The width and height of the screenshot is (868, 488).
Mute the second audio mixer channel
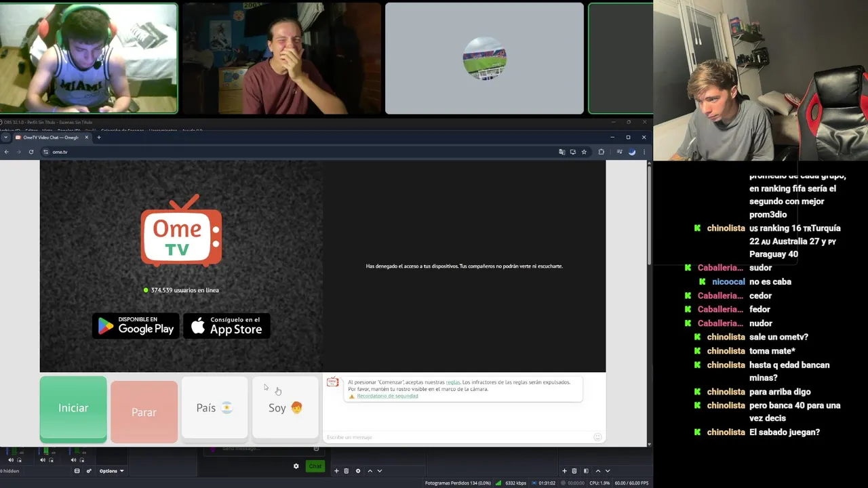click(x=43, y=460)
